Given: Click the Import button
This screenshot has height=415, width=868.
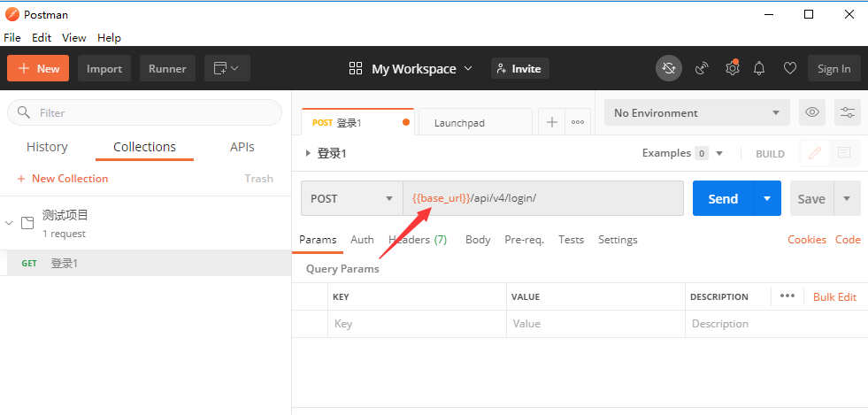Looking at the screenshot, I should tap(104, 69).
